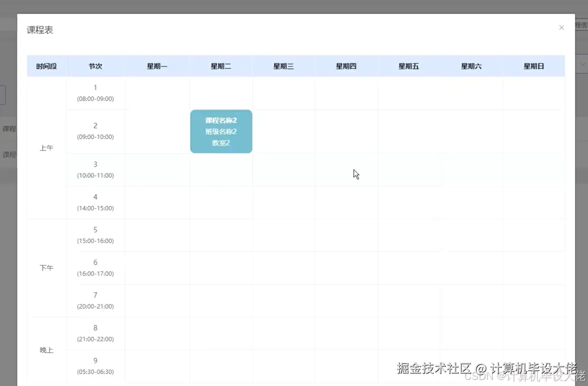The height and width of the screenshot is (386, 588).
Task: Select period 1 (08:00-09:00) cell
Action: [95, 93]
